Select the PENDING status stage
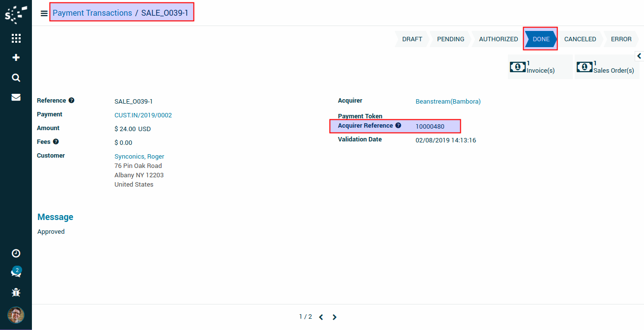The width and height of the screenshot is (644, 330). [450, 39]
